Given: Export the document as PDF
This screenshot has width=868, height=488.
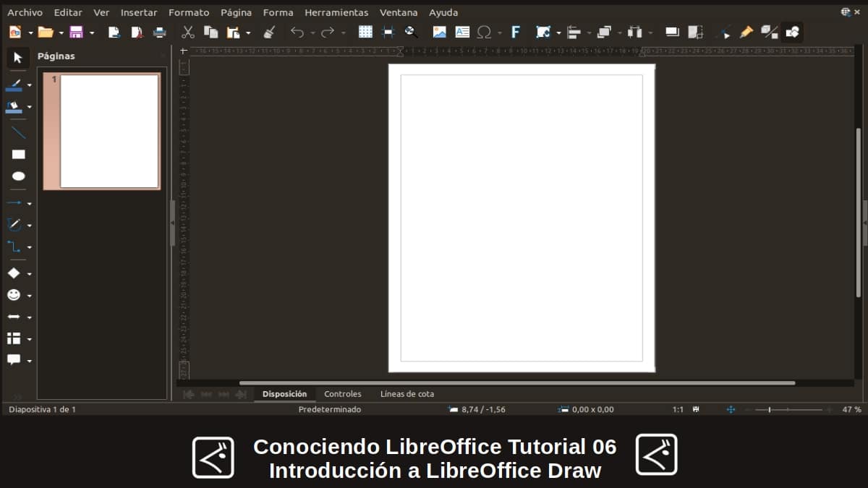Looking at the screenshot, I should 135,32.
